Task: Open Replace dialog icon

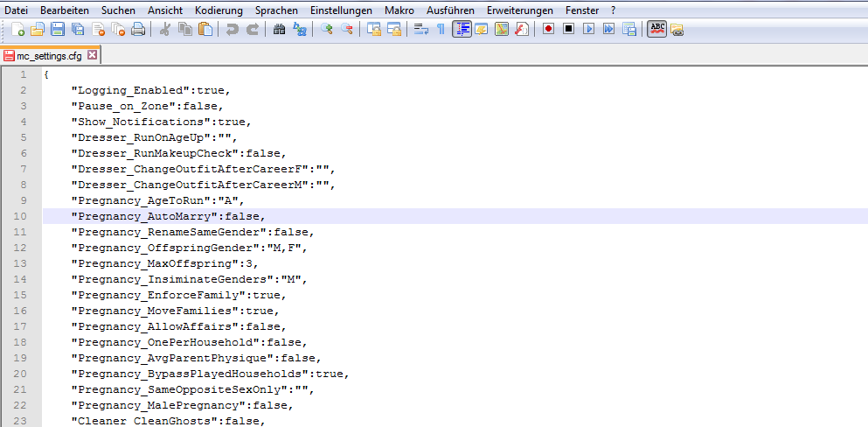Action: pyautogui.click(x=300, y=30)
